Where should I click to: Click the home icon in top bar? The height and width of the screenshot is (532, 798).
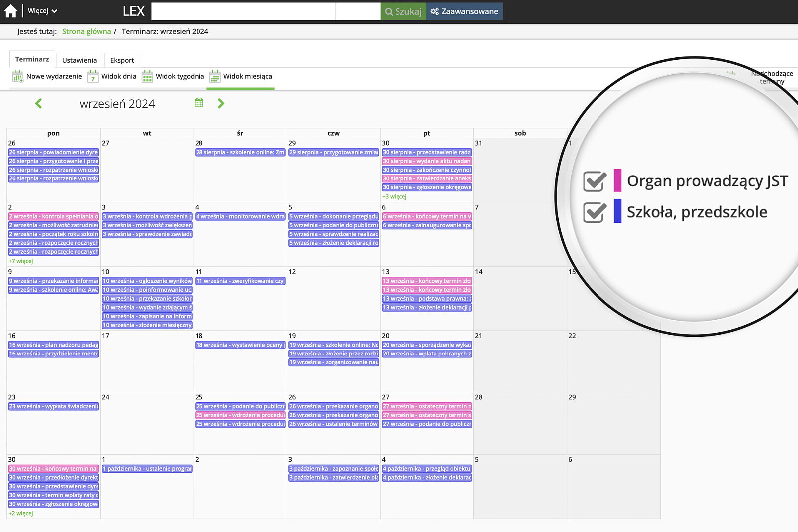(x=10, y=11)
